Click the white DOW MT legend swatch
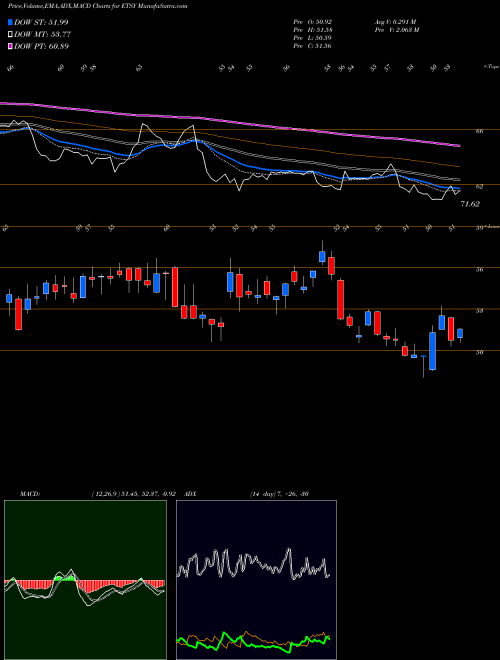The width and height of the screenshot is (500, 660). pyautogui.click(x=10, y=35)
